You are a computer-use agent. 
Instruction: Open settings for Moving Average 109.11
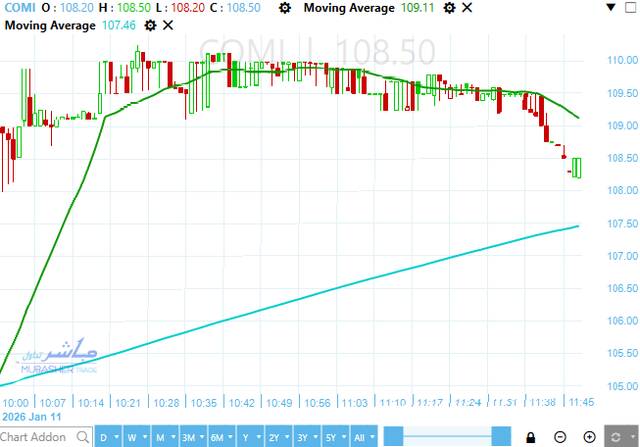point(449,8)
